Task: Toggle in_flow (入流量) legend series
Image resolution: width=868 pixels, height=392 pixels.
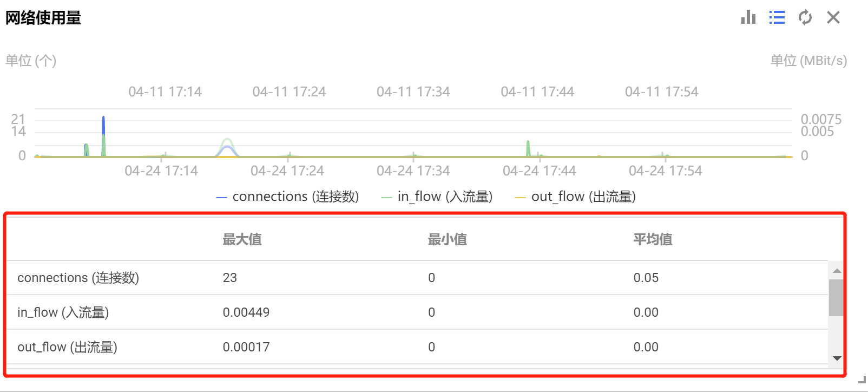Action: pyautogui.click(x=437, y=197)
